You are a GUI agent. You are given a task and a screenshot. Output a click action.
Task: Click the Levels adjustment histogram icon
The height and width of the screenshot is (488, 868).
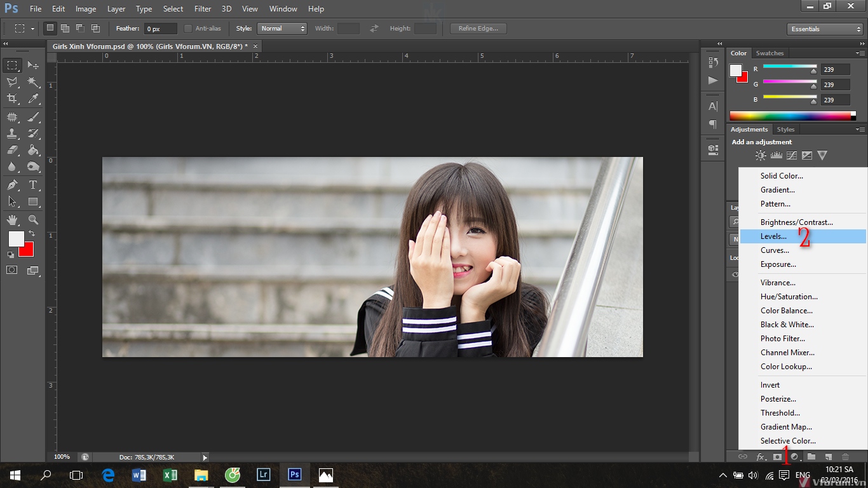click(x=776, y=155)
